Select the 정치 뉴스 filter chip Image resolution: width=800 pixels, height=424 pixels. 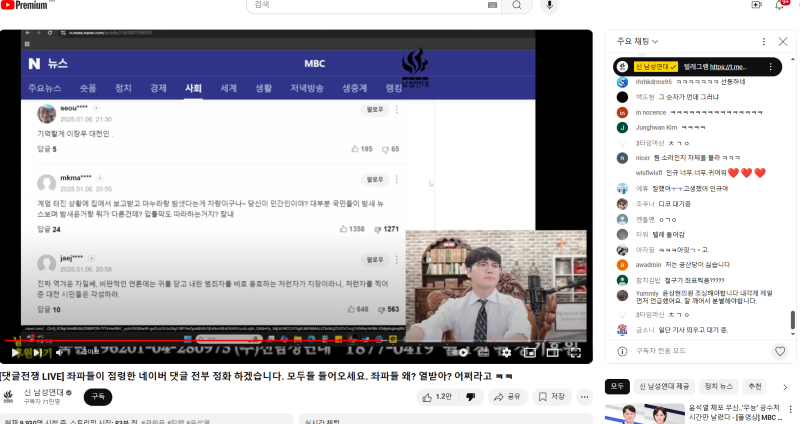point(718,386)
